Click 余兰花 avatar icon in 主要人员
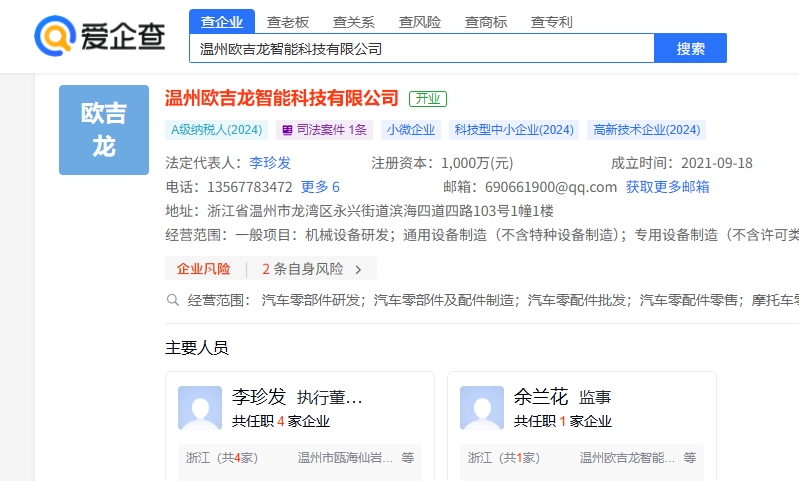This screenshot has height=481, width=799. click(x=482, y=408)
